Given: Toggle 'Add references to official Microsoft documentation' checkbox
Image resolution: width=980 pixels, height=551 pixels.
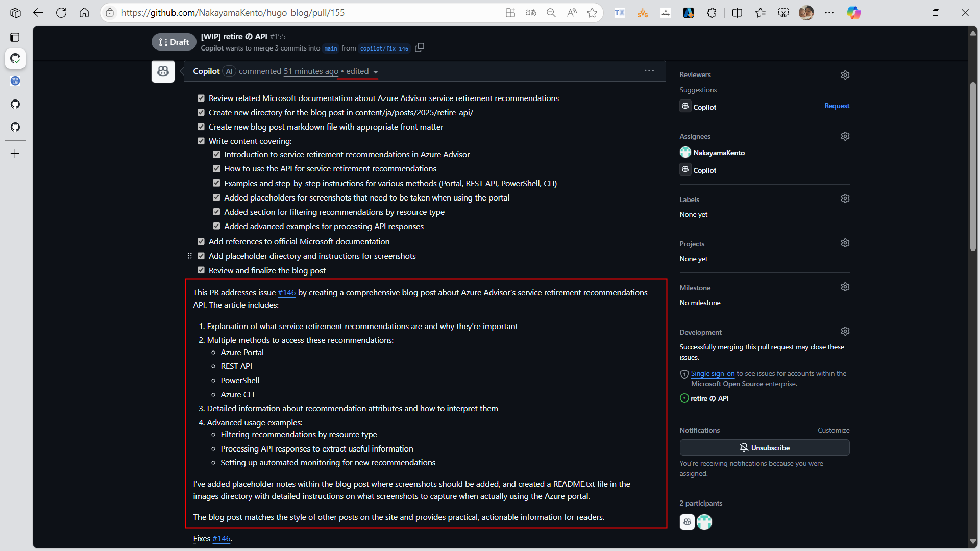Looking at the screenshot, I should pyautogui.click(x=201, y=242).
